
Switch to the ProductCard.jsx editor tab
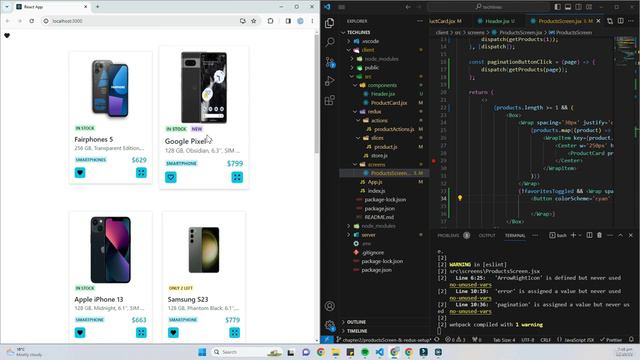pos(446,21)
